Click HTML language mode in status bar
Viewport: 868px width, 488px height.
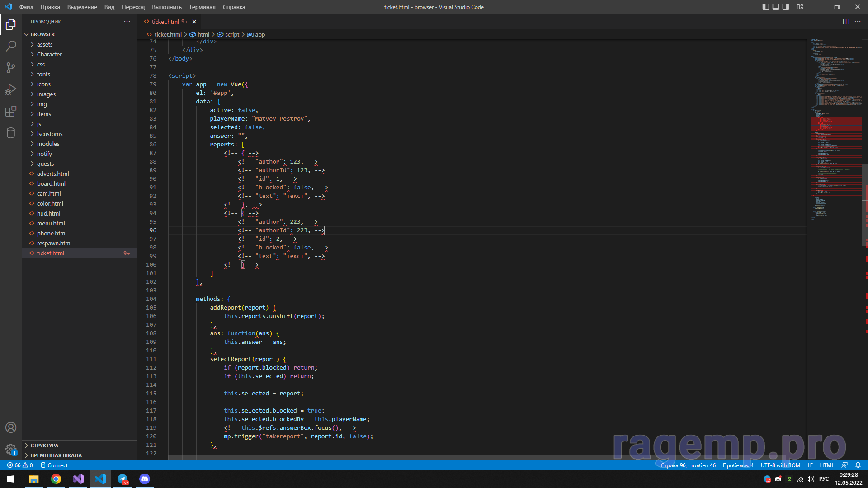click(x=826, y=465)
